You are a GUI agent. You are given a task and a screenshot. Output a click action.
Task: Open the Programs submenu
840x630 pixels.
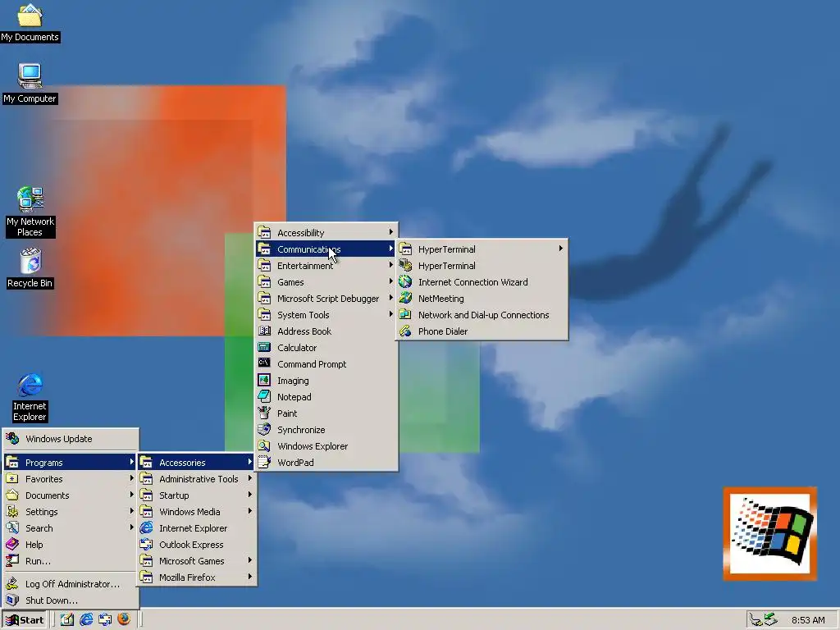pyautogui.click(x=71, y=463)
